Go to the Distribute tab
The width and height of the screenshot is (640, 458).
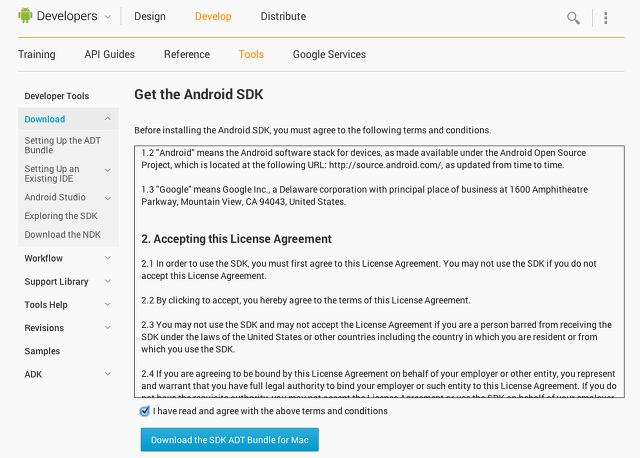(x=283, y=16)
